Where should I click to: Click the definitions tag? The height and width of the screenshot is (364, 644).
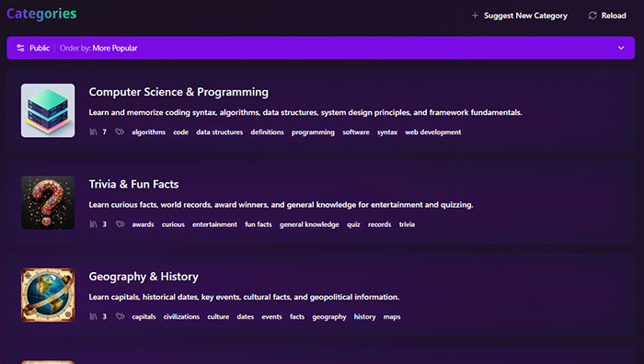(267, 132)
